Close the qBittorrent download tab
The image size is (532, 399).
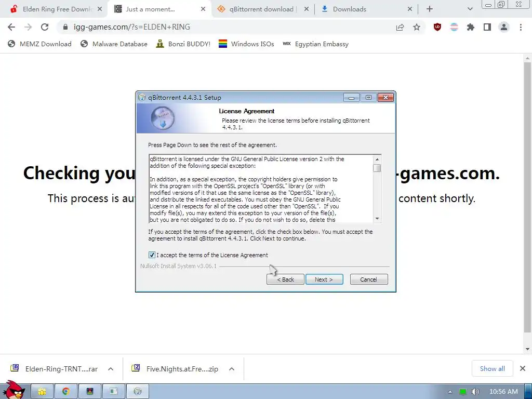click(x=307, y=9)
